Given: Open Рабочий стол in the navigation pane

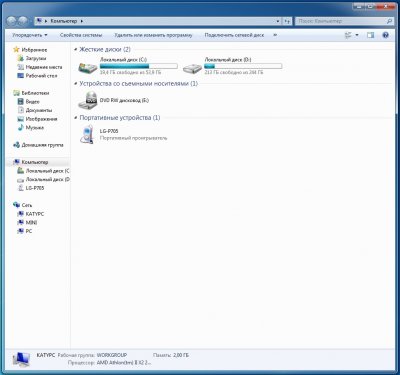Looking at the screenshot, I should click(41, 76).
